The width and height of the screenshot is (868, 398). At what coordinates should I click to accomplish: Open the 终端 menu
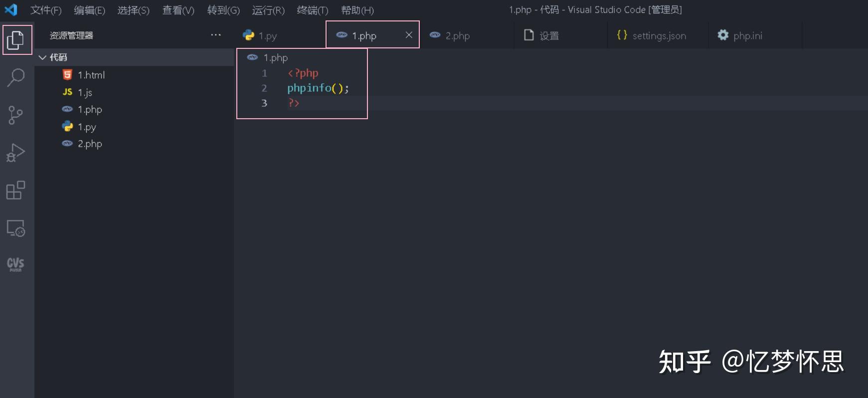(312, 10)
